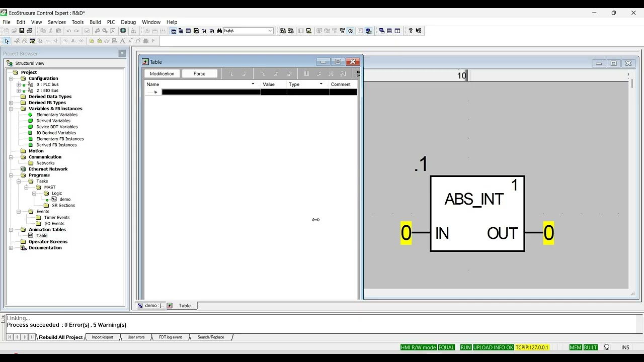
Task: Connect to PLC with the computer icon
Action: 308,31
